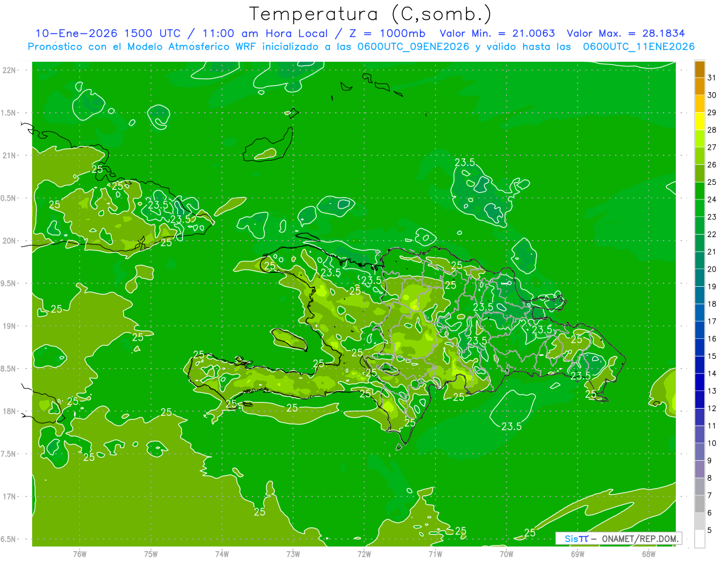Click the 68W longitude label
The image size is (728, 562).
tap(649, 554)
